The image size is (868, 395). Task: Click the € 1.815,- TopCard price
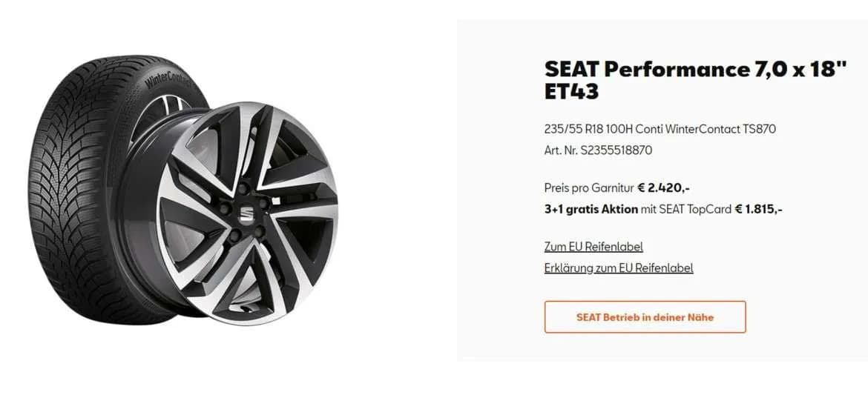[x=758, y=209]
